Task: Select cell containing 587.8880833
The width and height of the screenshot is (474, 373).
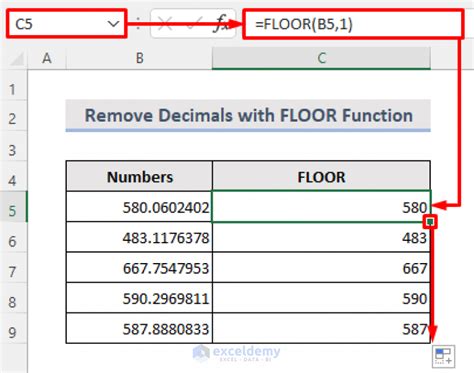Action: 139,328
